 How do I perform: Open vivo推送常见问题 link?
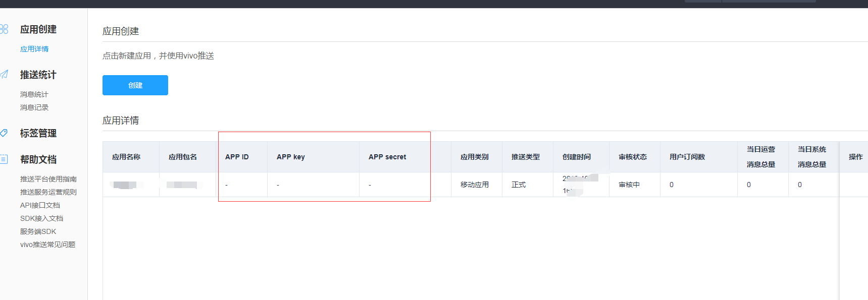tap(48, 245)
